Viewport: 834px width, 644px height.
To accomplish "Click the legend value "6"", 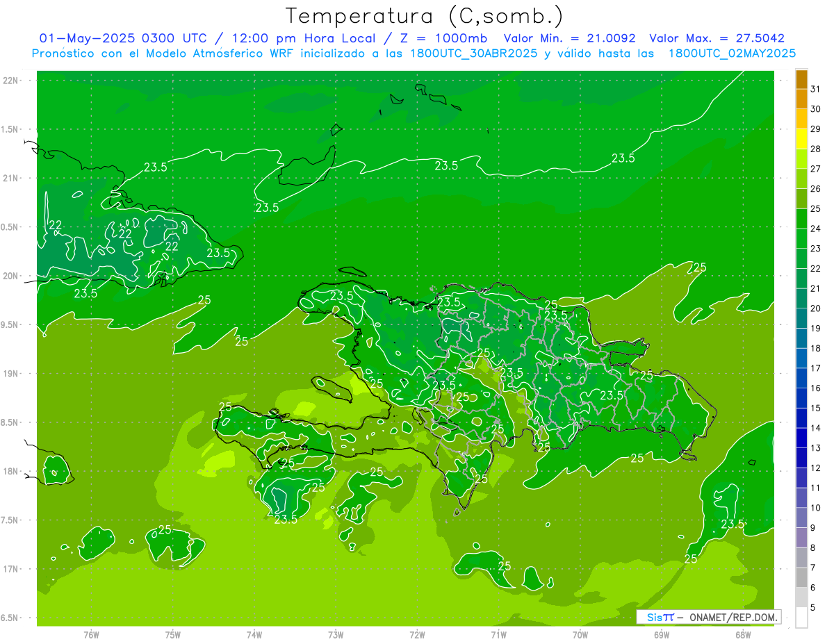I will tap(813, 588).
